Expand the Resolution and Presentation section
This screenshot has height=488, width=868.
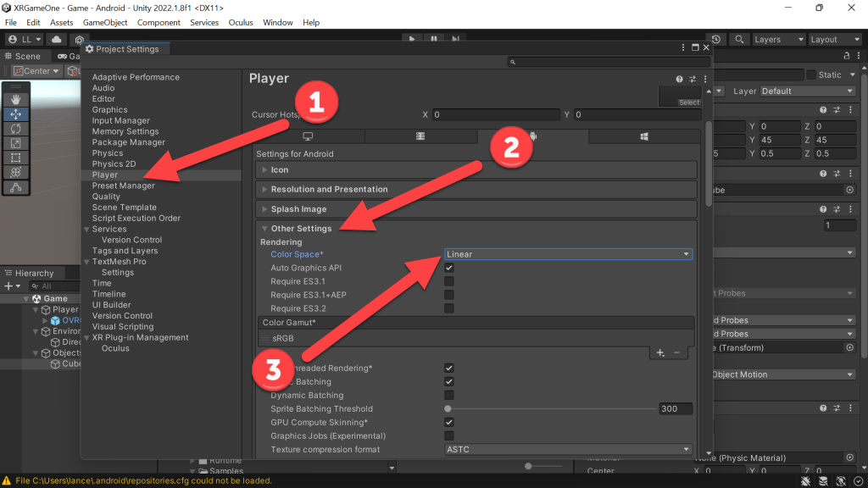[x=476, y=189]
